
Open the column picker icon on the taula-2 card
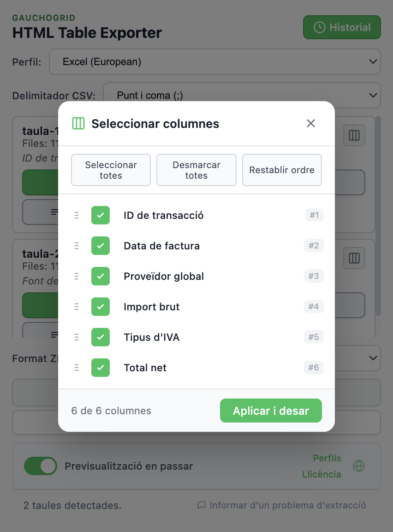click(354, 258)
